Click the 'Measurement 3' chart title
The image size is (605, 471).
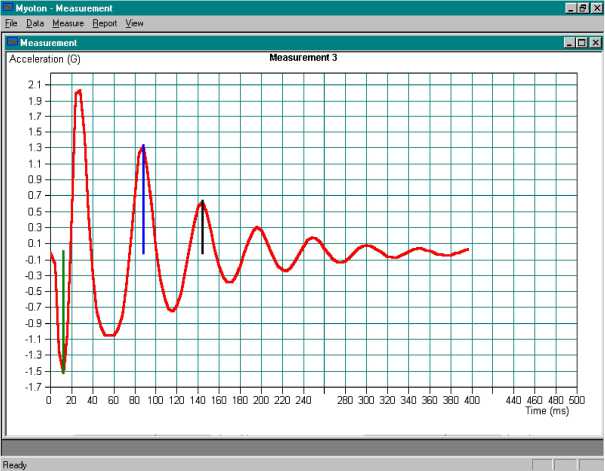pyautogui.click(x=303, y=58)
